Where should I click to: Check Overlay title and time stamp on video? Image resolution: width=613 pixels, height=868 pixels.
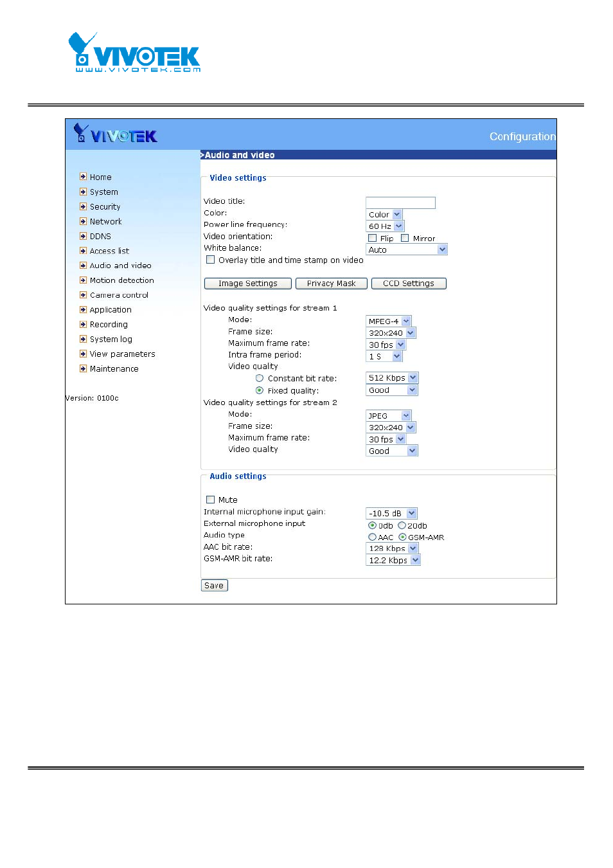click(x=210, y=260)
